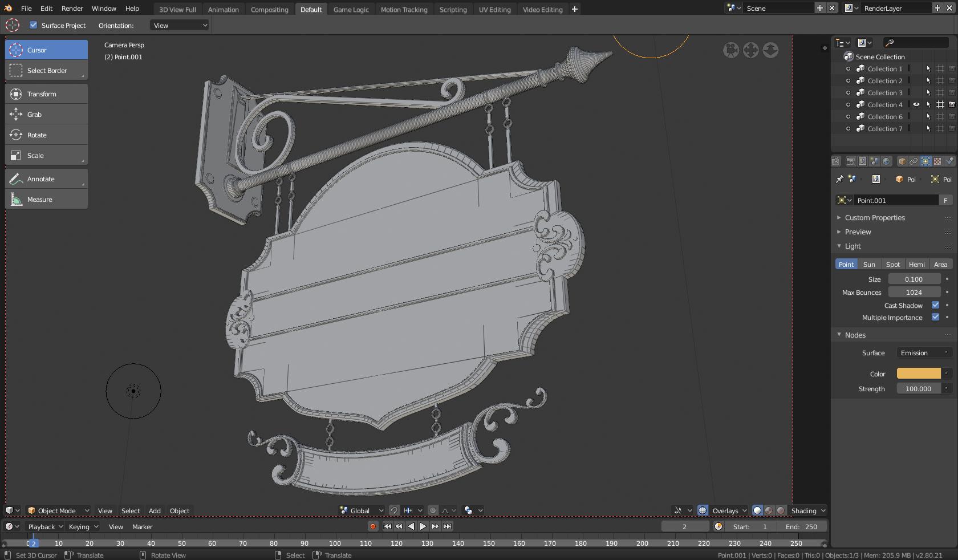The height and width of the screenshot is (560, 958).
Task: Open the World properties tab
Action: [x=886, y=161]
